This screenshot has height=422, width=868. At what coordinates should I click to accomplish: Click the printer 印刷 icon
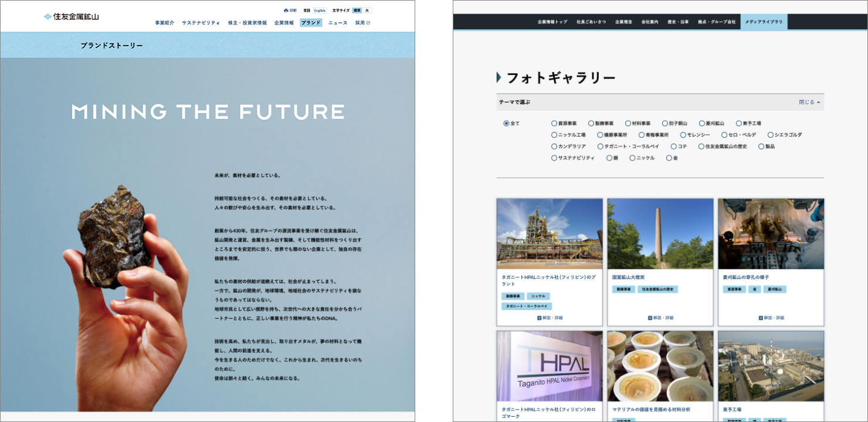[x=290, y=11]
